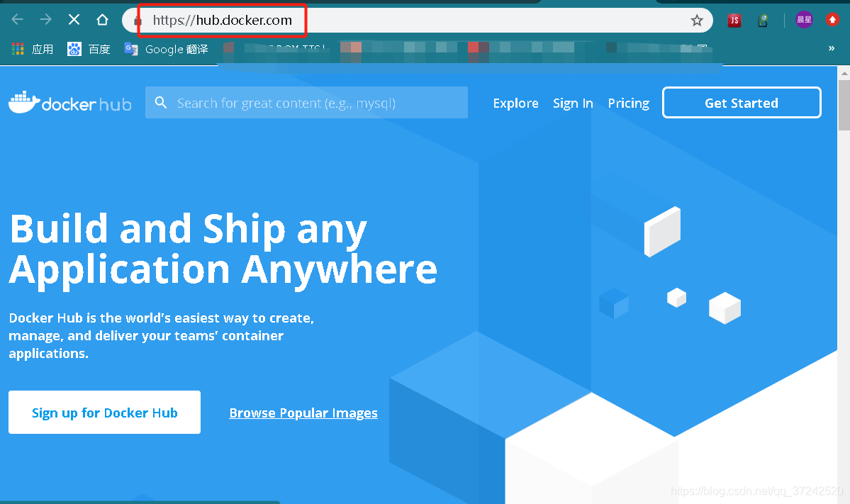Click the browser forward arrow

click(x=45, y=20)
